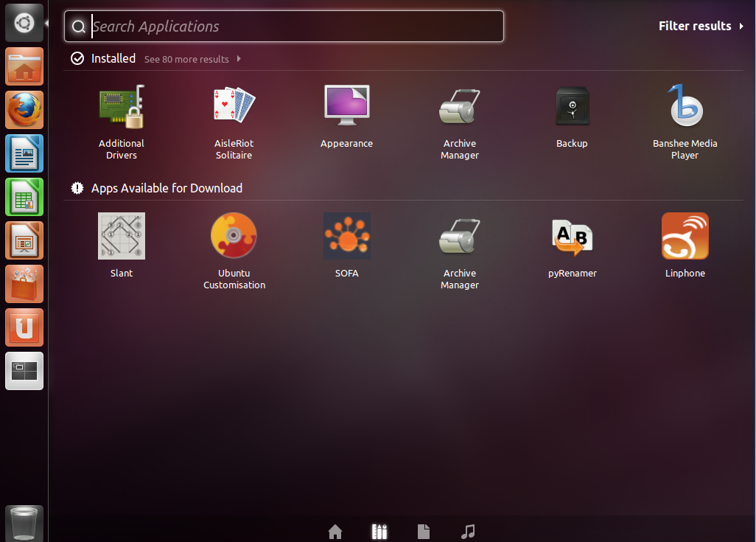The image size is (756, 542).
Task: Open the Appearance settings icon
Action: point(346,105)
